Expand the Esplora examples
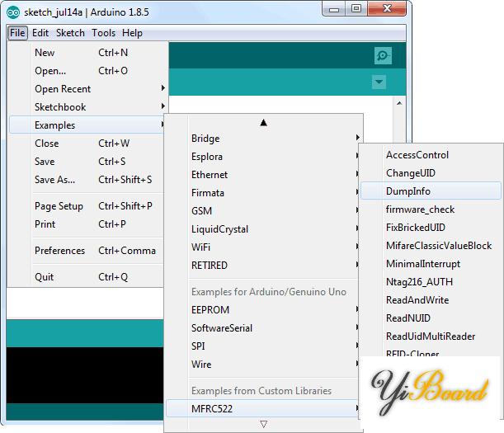This screenshot has height=433, width=504. 264,157
